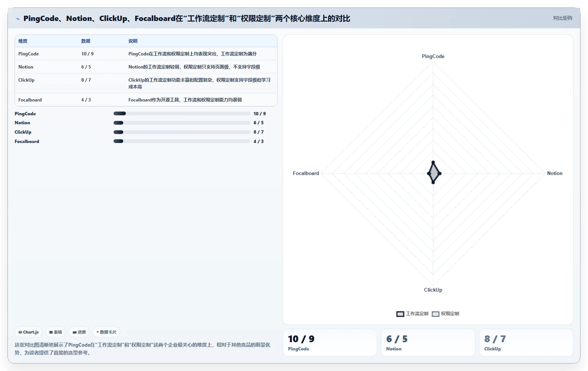Viewport: 588px width, 371px height.
Task: Click Focalboard label in progress list
Action: (27, 142)
